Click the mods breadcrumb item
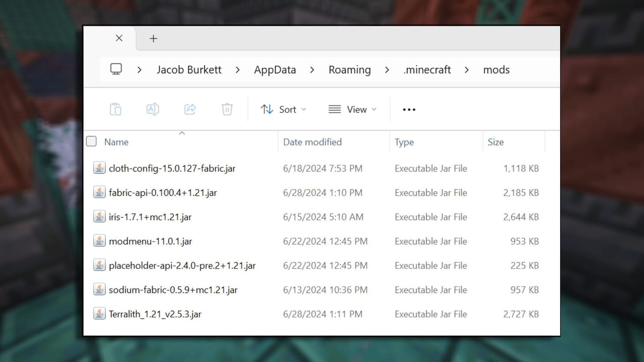Viewport: 644px width, 362px height. click(496, 69)
